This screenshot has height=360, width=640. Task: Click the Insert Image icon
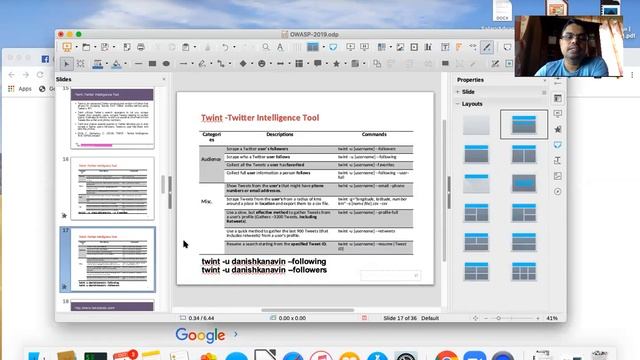[400, 47]
